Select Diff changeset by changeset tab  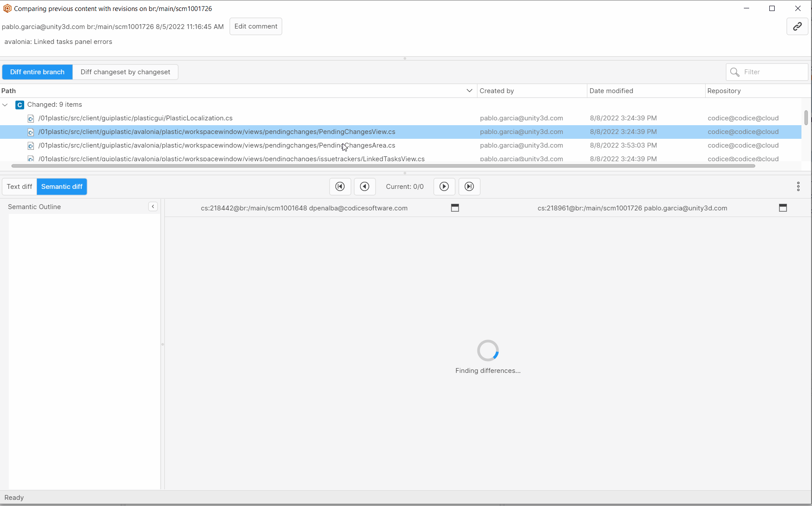125,72
